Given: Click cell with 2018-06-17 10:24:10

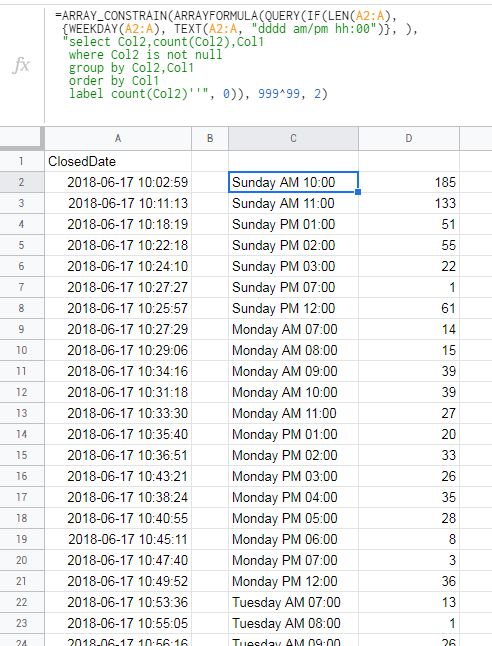Looking at the screenshot, I should [x=118, y=266].
